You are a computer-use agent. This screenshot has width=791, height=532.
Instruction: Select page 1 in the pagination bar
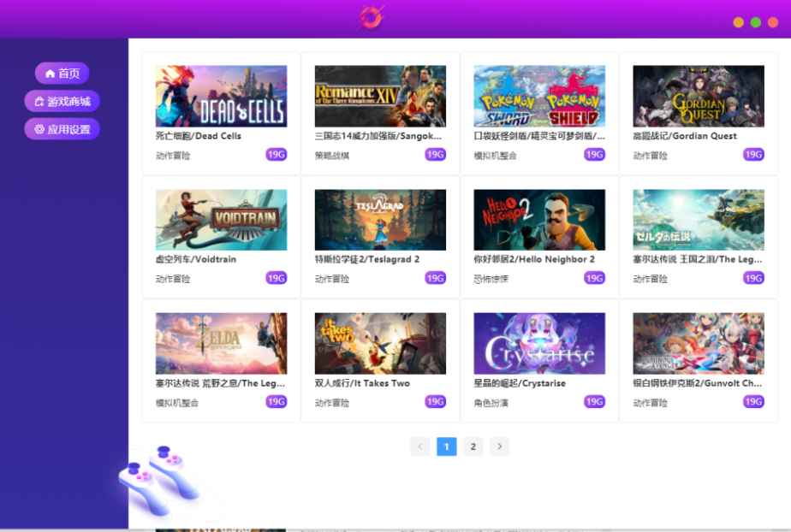click(x=446, y=446)
